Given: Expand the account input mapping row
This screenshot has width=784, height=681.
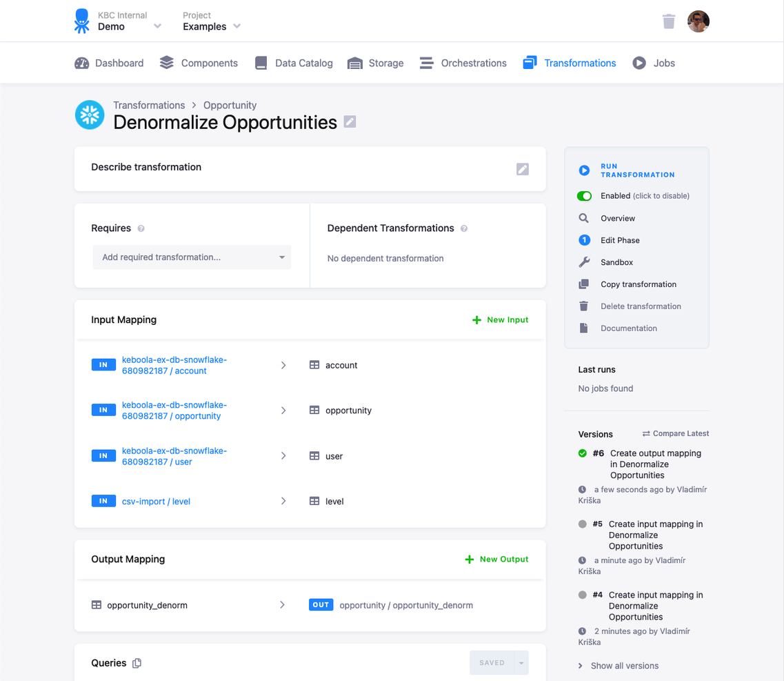Looking at the screenshot, I should click(283, 365).
